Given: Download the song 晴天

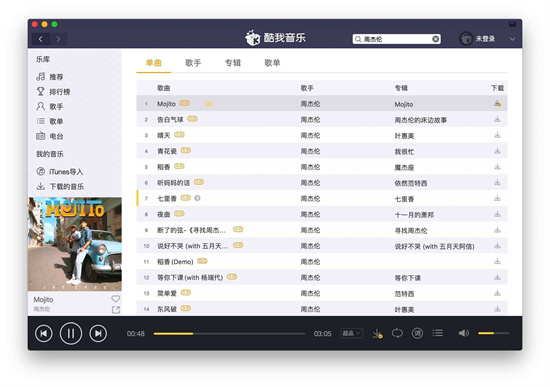Looking at the screenshot, I should point(497,135).
